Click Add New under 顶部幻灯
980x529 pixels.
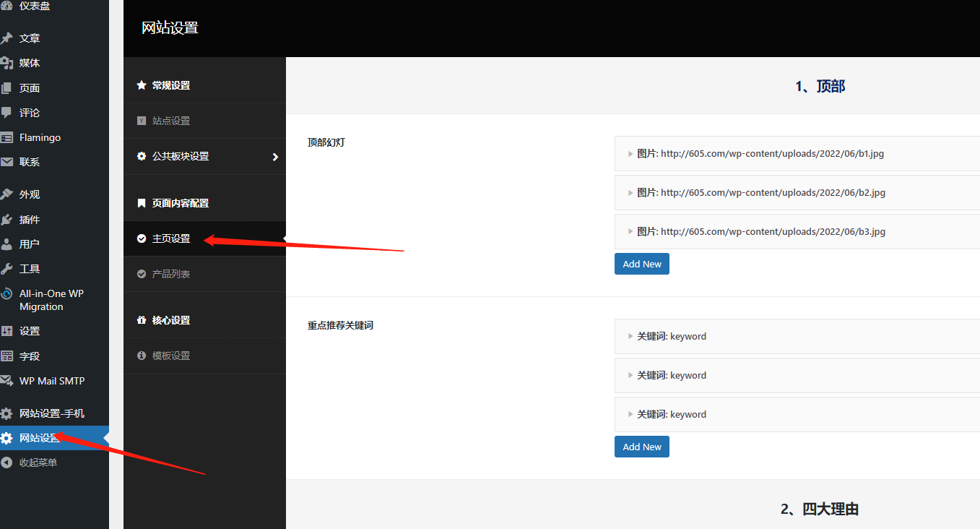tap(642, 264)
